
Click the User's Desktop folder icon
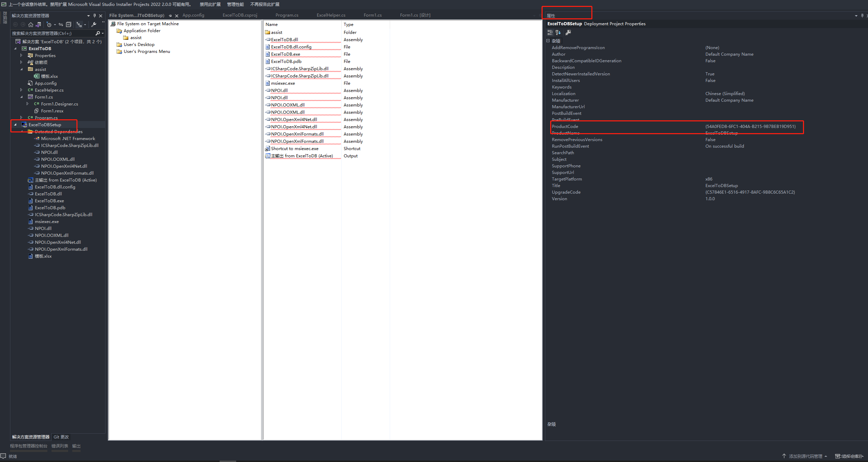pyautogui.click(x=119, y=45)
